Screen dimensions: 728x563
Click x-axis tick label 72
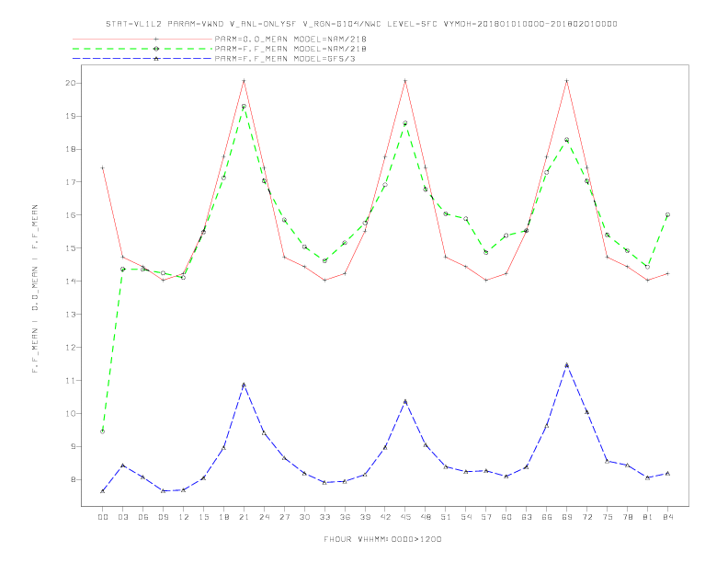(587, 517)
